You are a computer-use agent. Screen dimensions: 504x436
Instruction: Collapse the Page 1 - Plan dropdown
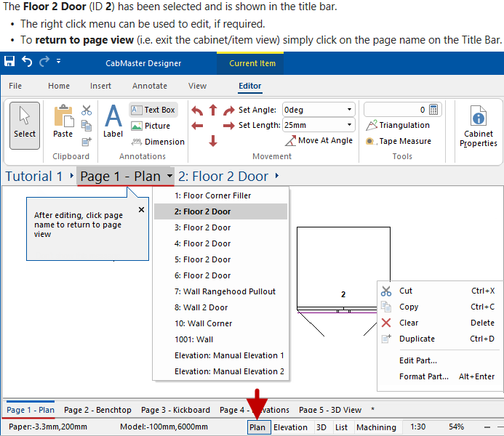tap(169, 177)
